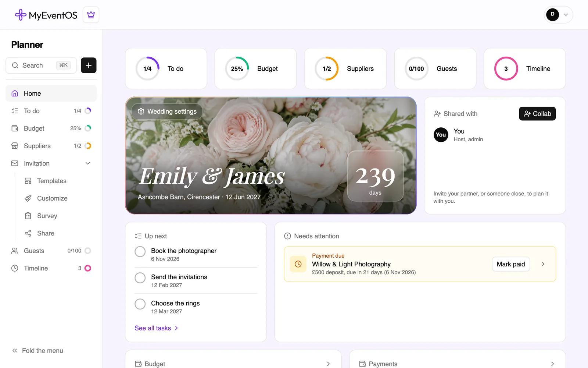Click the Payments card wallet icon
Viewport: 588px width, 368px height.
coord(362,364)
